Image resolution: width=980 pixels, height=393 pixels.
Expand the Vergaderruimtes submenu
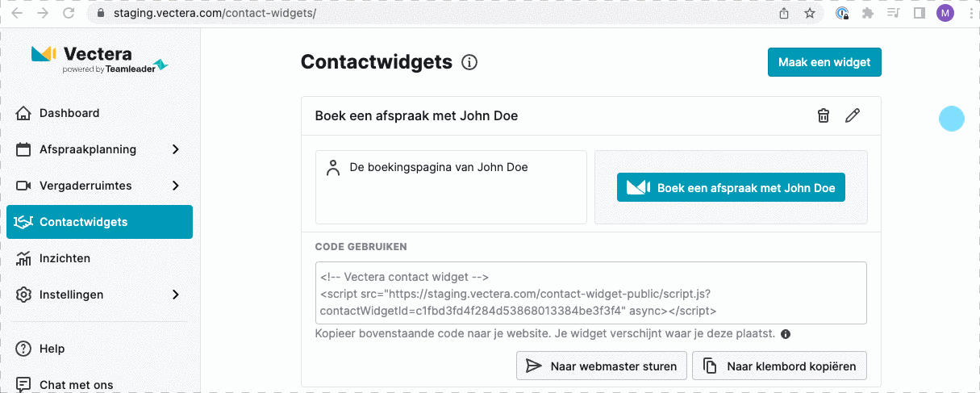click(x=176, y=186)
